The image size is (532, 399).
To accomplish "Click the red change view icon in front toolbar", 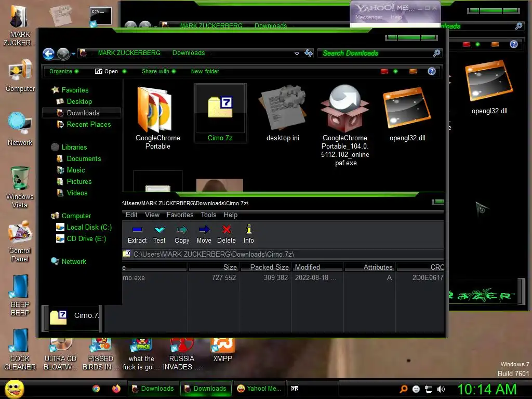I will point(384,71).
